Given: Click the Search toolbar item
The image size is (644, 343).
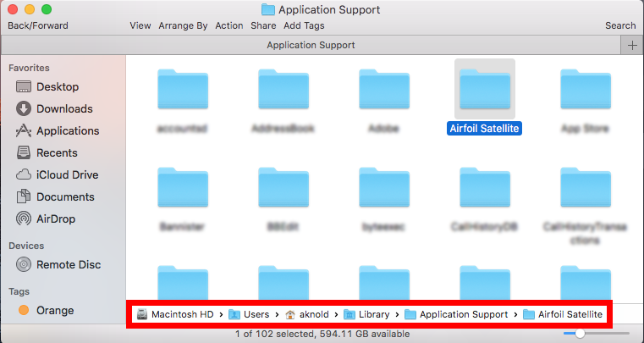Looking at the screenshot, I should (620, 25).
